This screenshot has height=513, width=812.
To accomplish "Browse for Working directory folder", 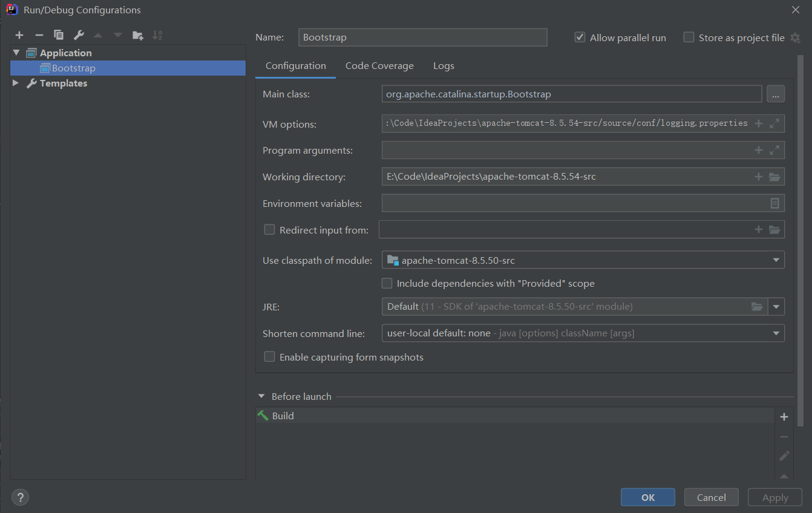I will tap(774, 177).
